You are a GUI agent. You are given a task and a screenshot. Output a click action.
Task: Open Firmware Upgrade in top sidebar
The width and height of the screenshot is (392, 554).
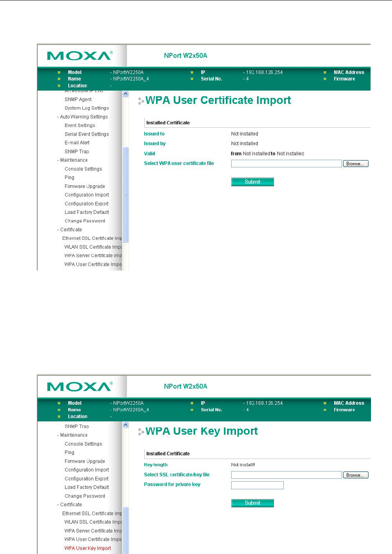85,186
